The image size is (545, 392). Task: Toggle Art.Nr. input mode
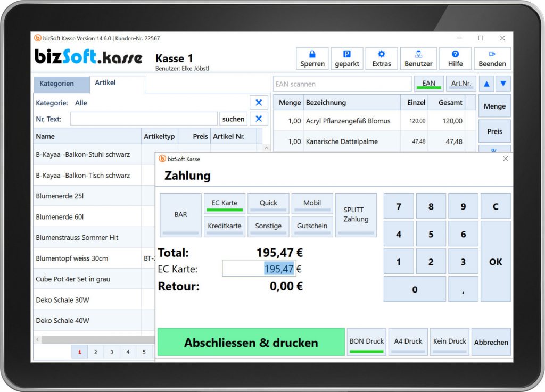tap(461, 84)
